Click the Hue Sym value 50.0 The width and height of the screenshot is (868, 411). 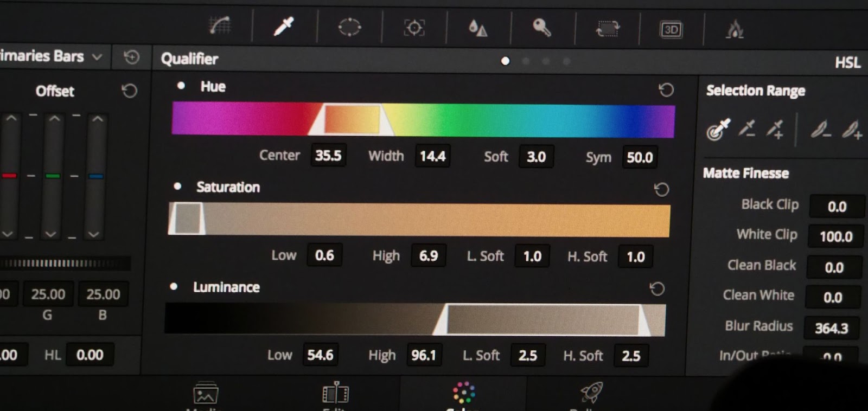coord(640,157)
